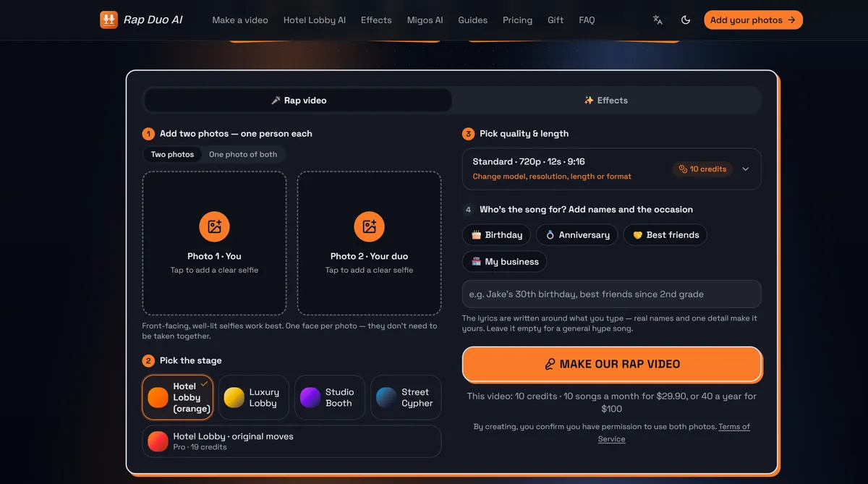Open the Guides navigation link
This screenshot has width=868, height=484.
(473, 20)
